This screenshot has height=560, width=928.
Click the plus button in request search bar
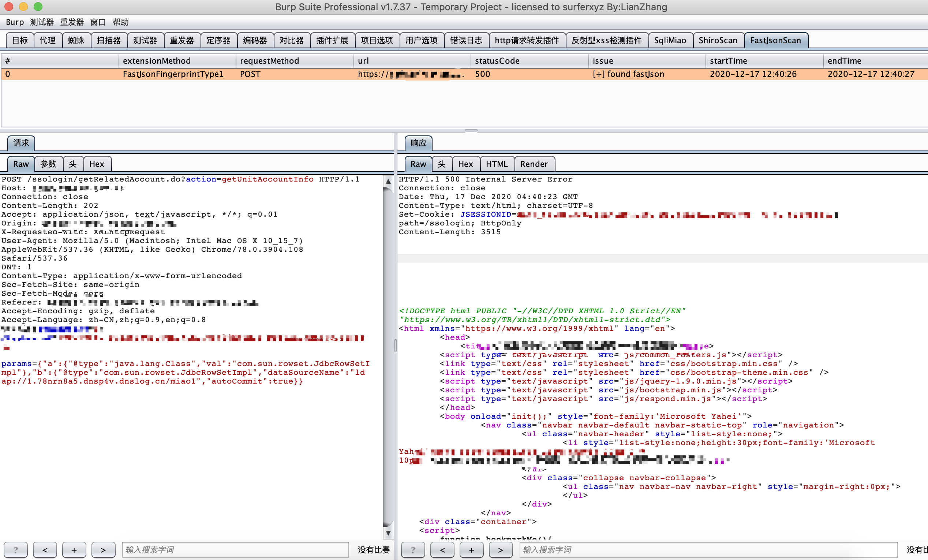click(74, 549)
